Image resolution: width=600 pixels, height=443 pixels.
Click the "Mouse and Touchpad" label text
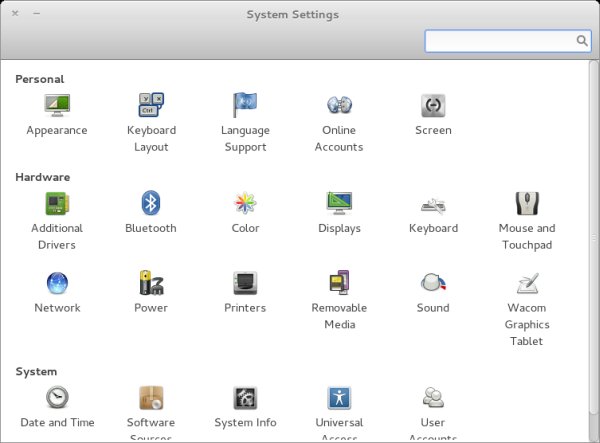[527, 236]
